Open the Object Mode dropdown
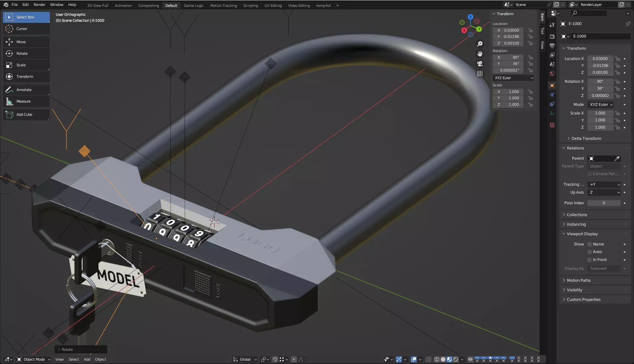 pyautogui.click(x=34, y=359)
